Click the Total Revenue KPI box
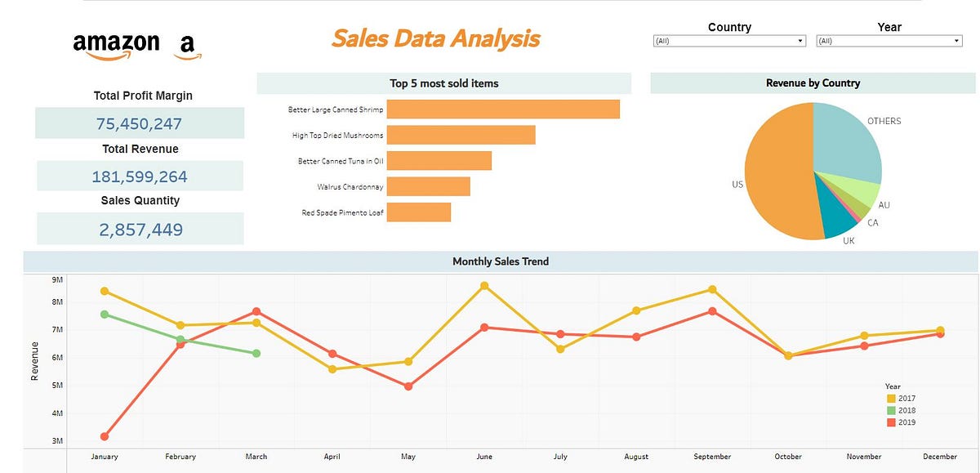 139,175
